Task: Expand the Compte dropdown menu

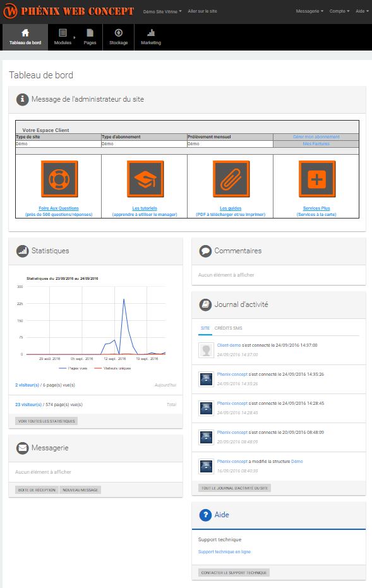Action: [339, 11]
